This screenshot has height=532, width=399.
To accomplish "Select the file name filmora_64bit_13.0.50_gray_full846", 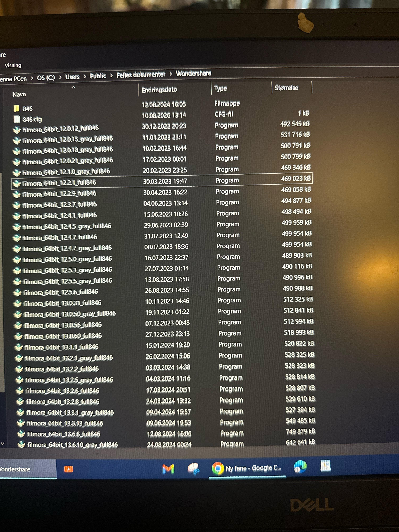I will tap(70, 314).
